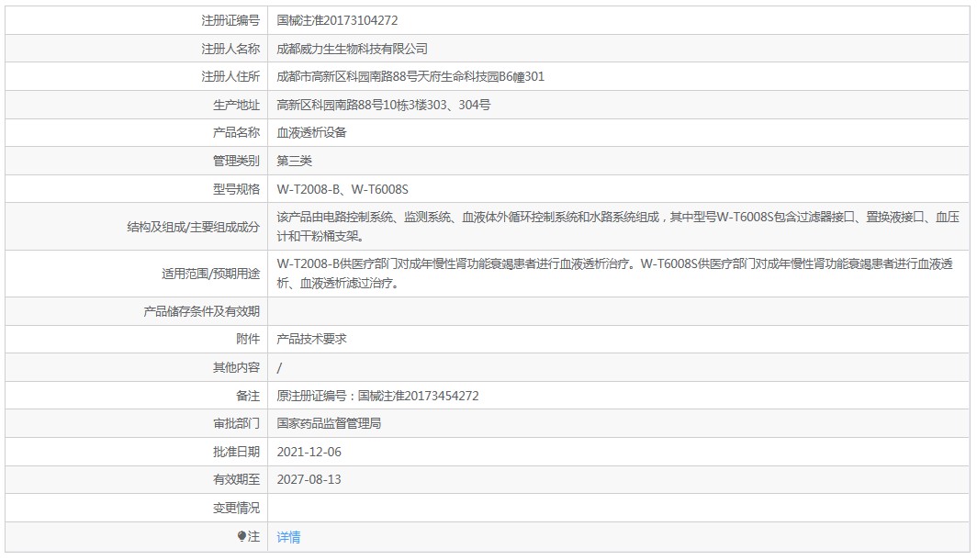
Task: Click the 结构及组成/主要组成成分 label
Action: (193, 227)
